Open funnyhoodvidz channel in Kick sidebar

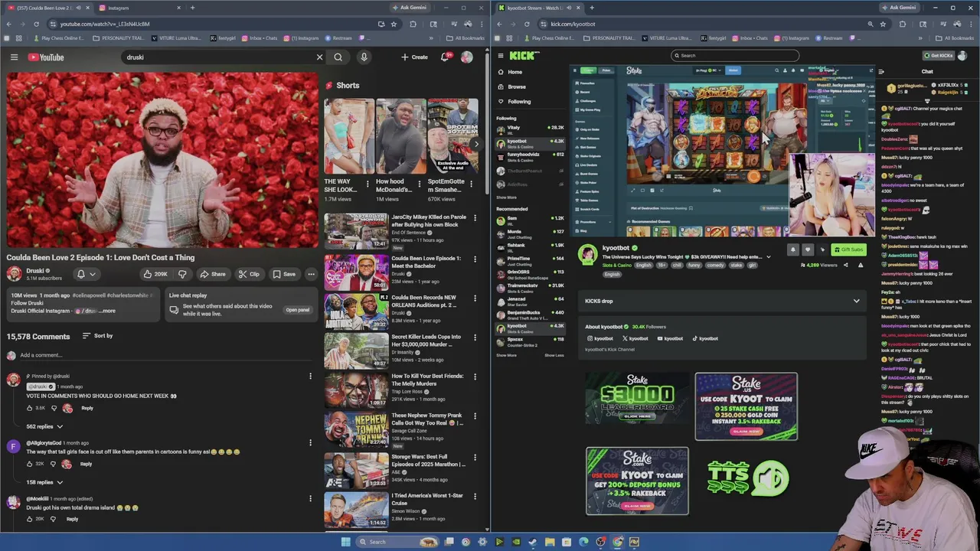pos(530,156)
